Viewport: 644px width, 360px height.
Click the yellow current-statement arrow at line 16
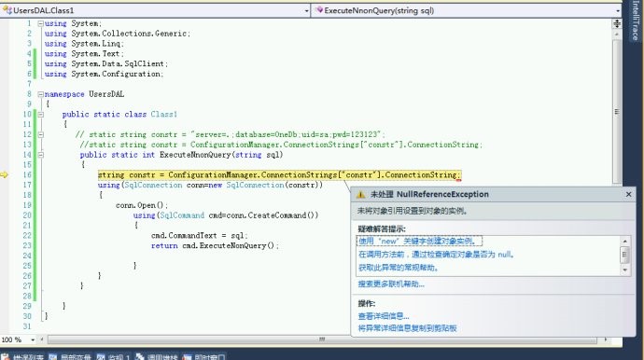[4, 174]
